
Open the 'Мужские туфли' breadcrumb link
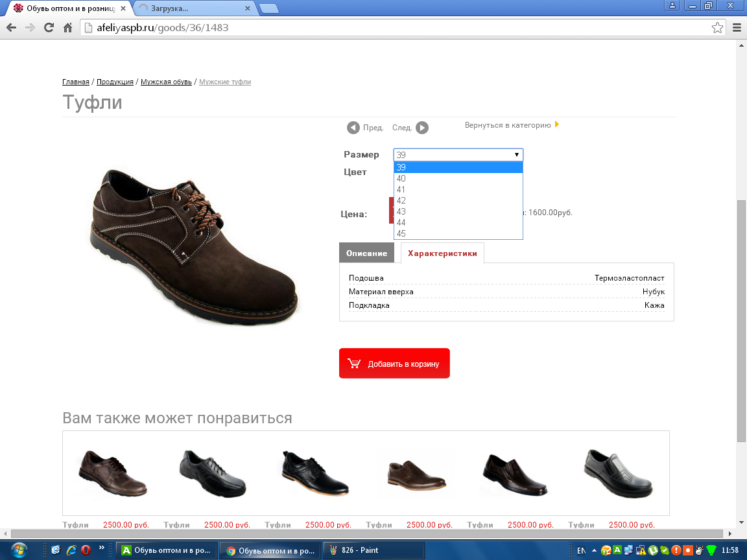225,82
